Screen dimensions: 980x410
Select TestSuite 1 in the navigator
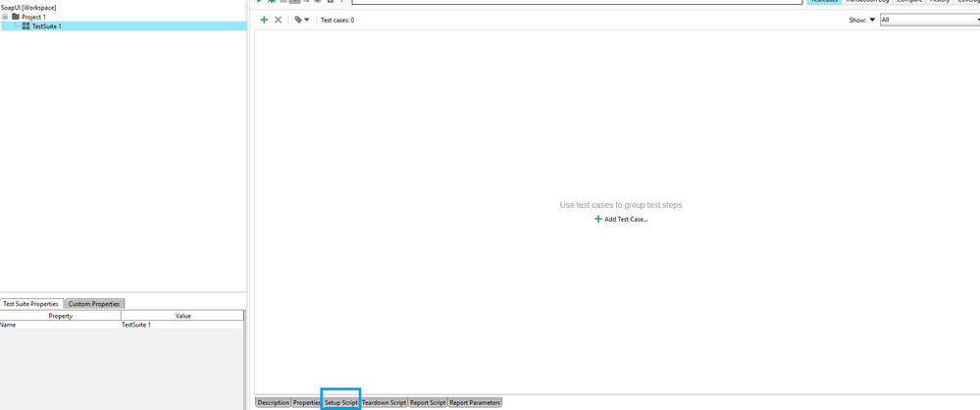tap(47, 26)
